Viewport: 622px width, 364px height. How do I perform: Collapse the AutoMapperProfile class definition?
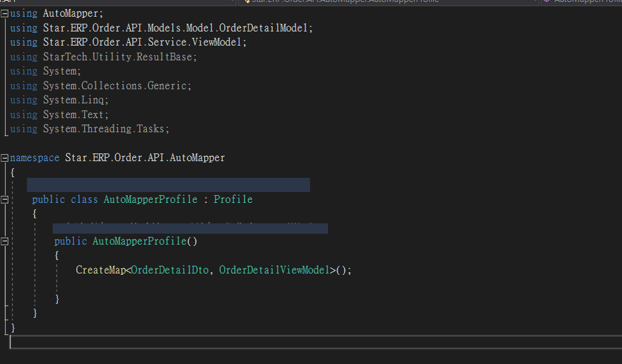click(5, 200)
